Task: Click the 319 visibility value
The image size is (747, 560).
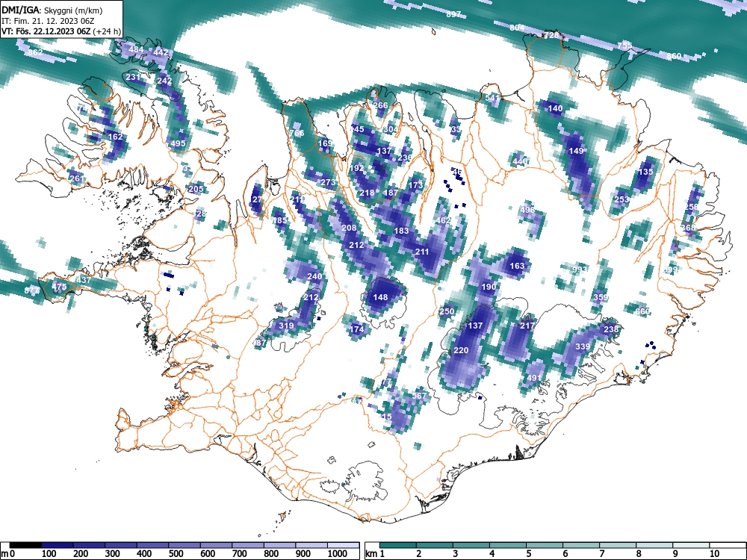Action: pos(286,326)
